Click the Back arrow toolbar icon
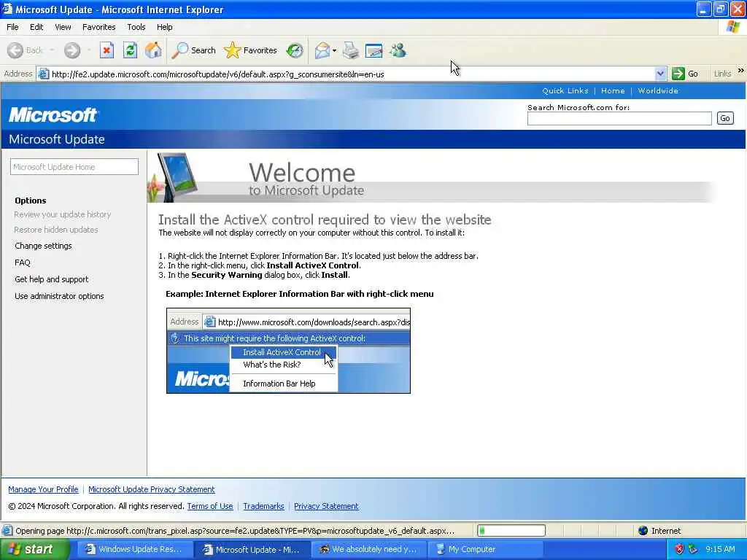 [15, 50]
